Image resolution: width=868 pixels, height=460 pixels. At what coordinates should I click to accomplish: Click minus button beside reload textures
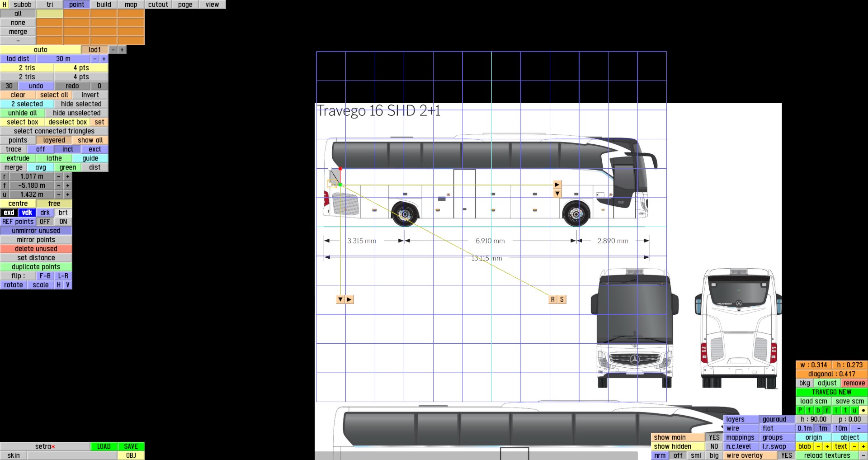863,455
